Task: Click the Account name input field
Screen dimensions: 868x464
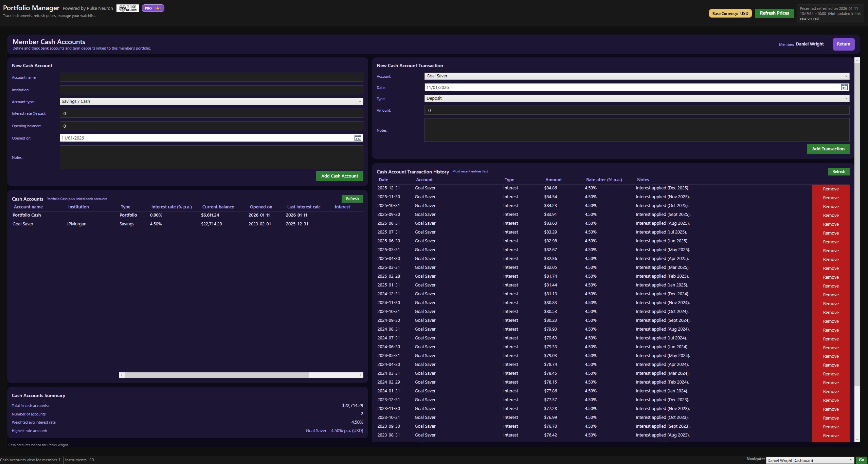Action: (x=211, y=77)
